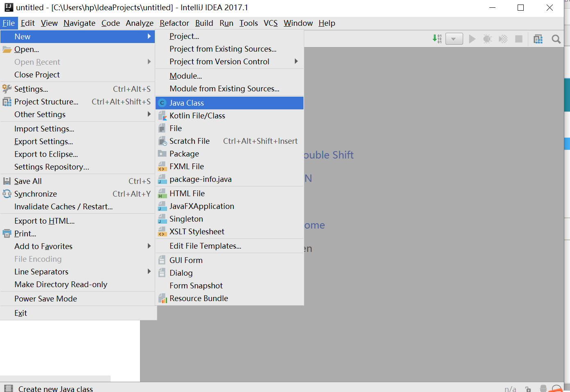Open the Build menu

pos(204,23)
